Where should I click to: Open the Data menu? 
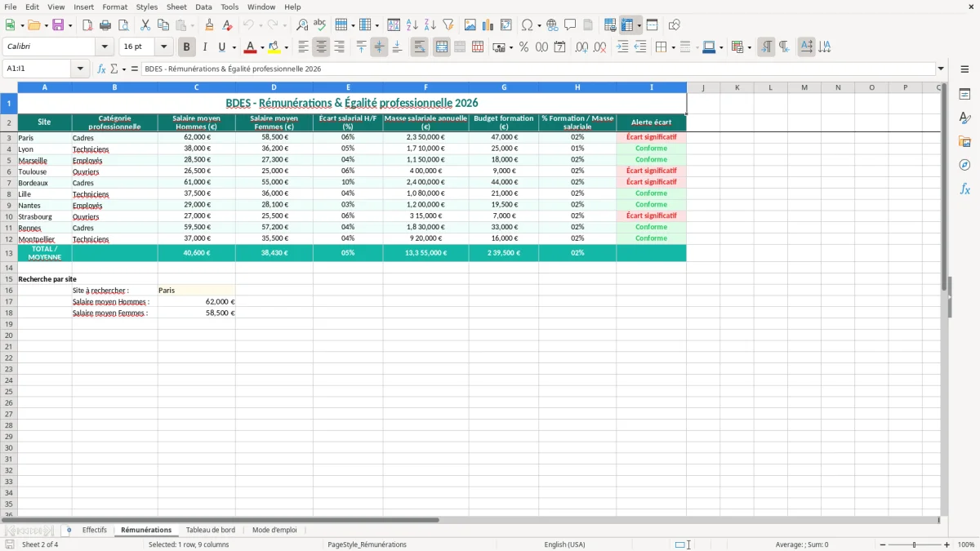203,7
